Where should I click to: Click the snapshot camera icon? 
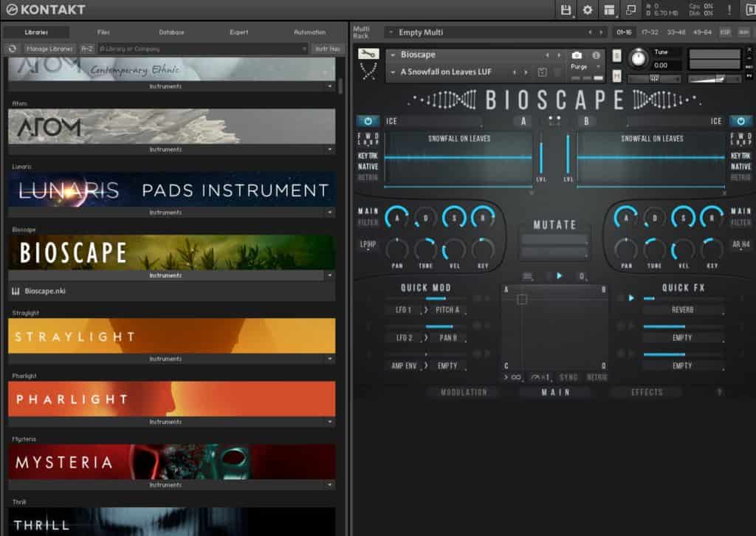[577, 55]
